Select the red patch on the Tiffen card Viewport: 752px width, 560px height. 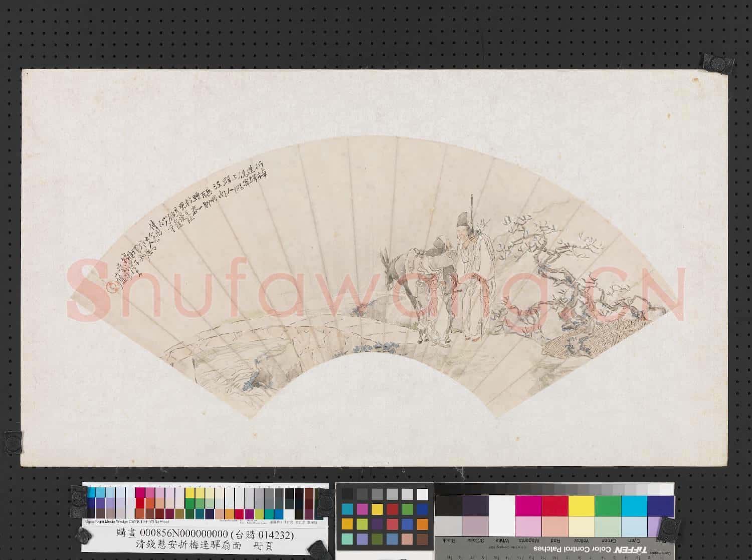pos(554,505)
